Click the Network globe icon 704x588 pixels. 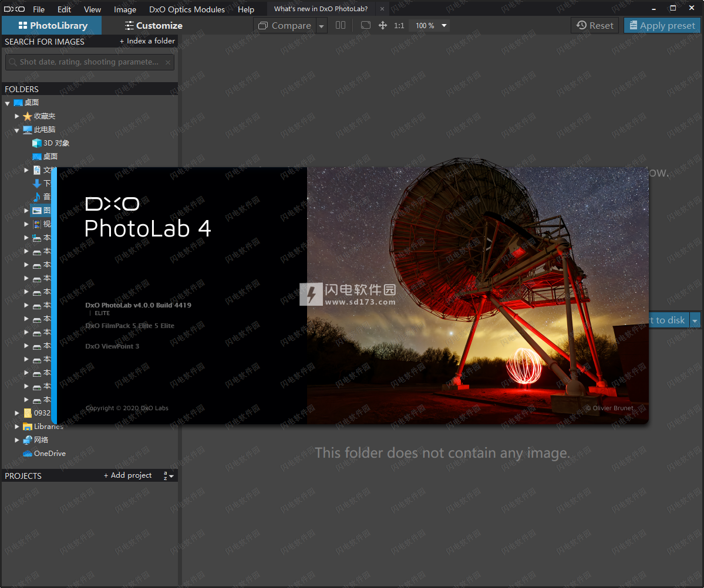tap(28, 440)
